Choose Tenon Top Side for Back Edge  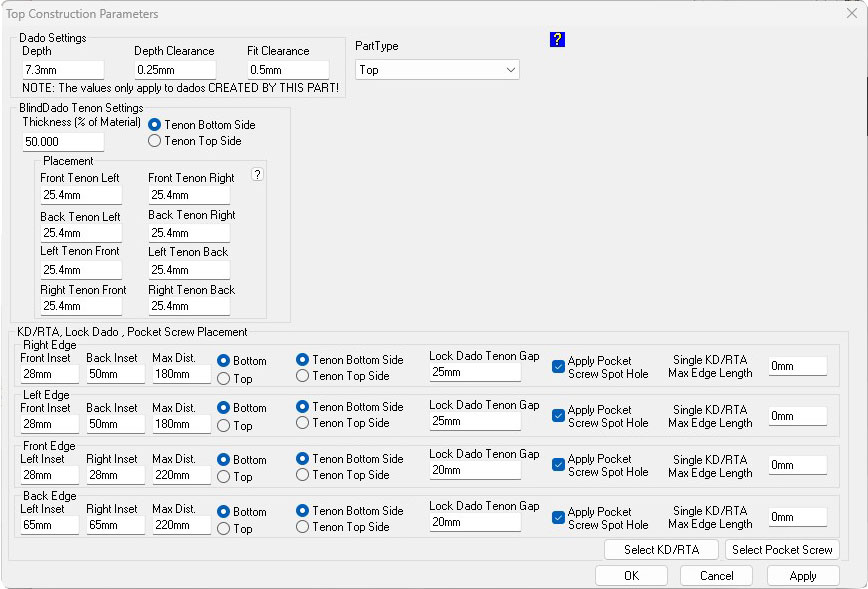coord(303,527)
